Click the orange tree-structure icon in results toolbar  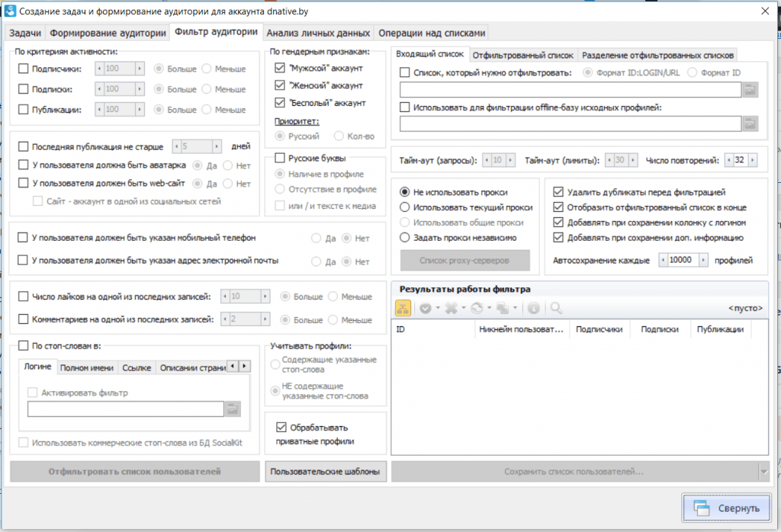(x=403, y=308)
